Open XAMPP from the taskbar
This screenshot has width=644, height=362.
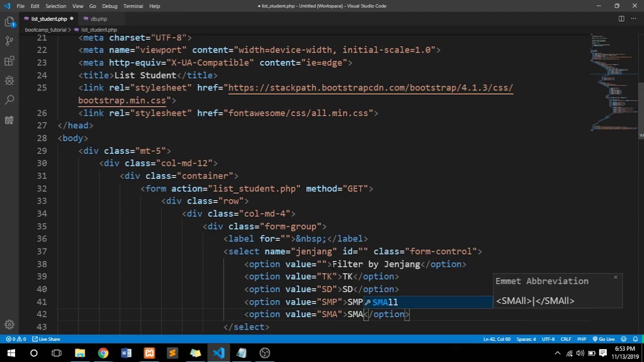pos(149,353)
